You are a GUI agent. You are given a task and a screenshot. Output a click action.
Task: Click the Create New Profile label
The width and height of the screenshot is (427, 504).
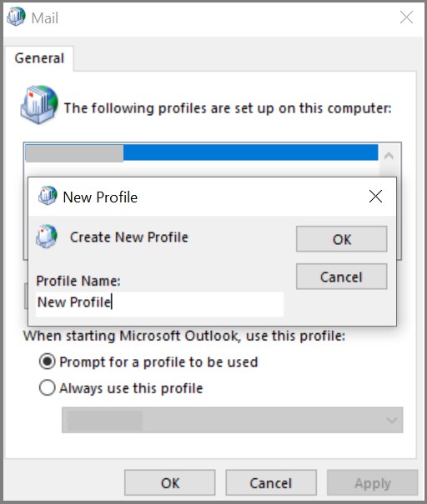tap(129, 237)
